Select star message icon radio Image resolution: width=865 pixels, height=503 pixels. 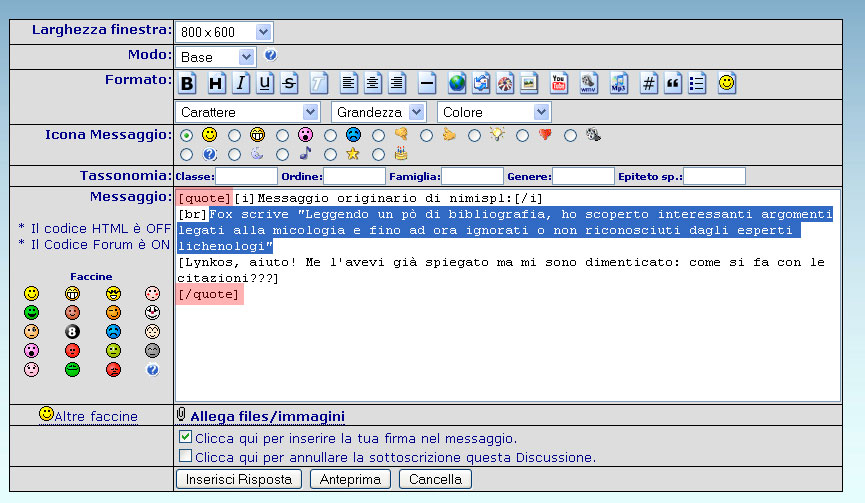tap(330, 155)
